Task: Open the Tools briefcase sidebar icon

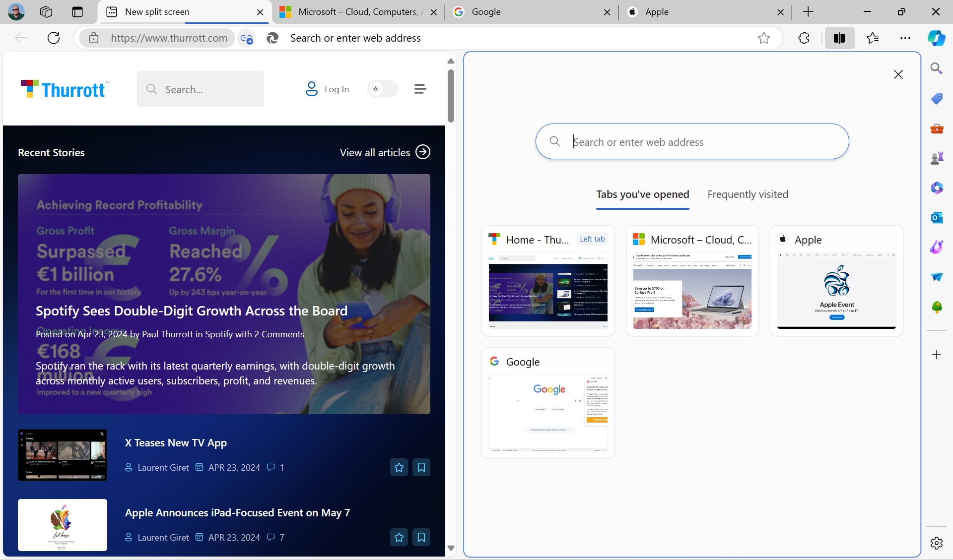Action: click(936, 128)
